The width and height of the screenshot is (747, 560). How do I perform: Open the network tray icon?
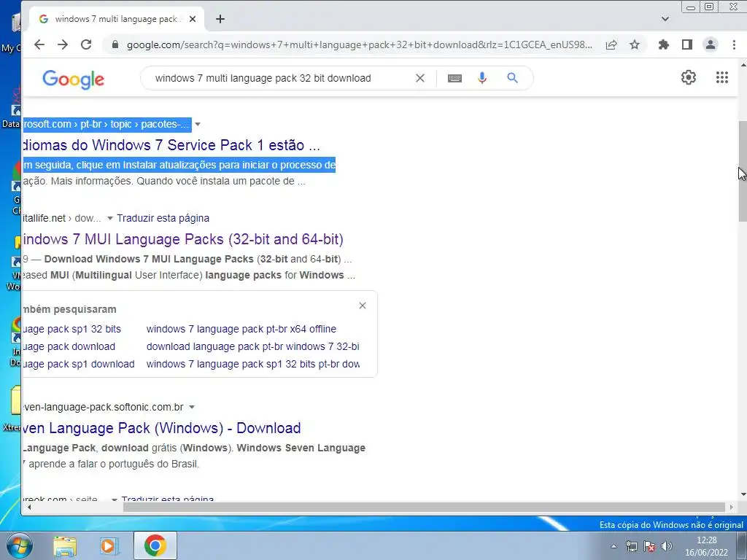631,546
